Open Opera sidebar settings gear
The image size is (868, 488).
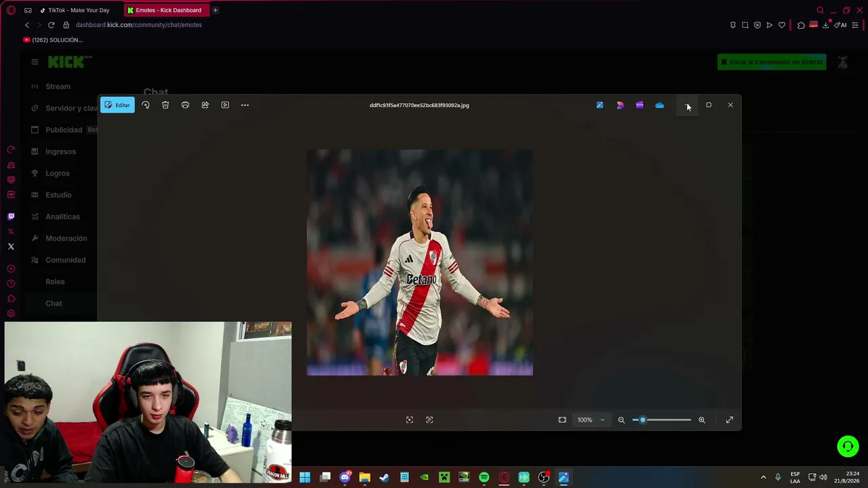[11, 314]
